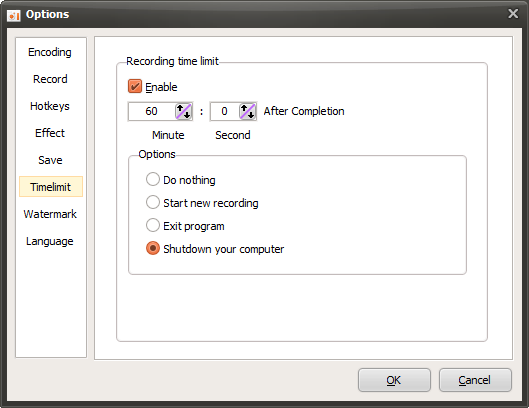Select the Do nothing radio option
Screen dimensions: 529x408
click(x=152, y=180)
